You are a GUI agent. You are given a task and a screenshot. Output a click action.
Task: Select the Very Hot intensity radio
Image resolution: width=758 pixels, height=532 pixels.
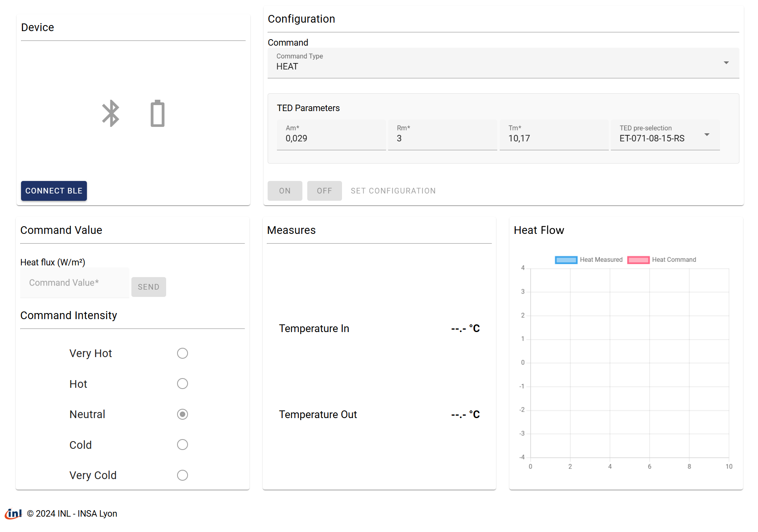pyautogui.click(x=182, y=353)
